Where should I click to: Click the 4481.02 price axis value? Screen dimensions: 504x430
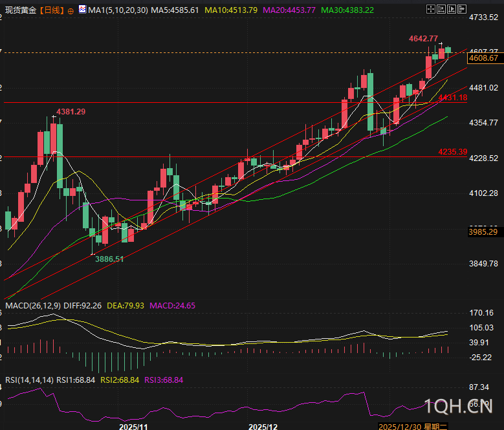pyautogui.click(x=483, y=88)
